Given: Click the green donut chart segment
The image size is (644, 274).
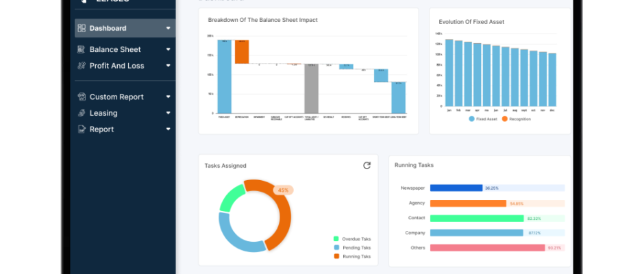Looking at the screenshot, I should coord(231,197).
